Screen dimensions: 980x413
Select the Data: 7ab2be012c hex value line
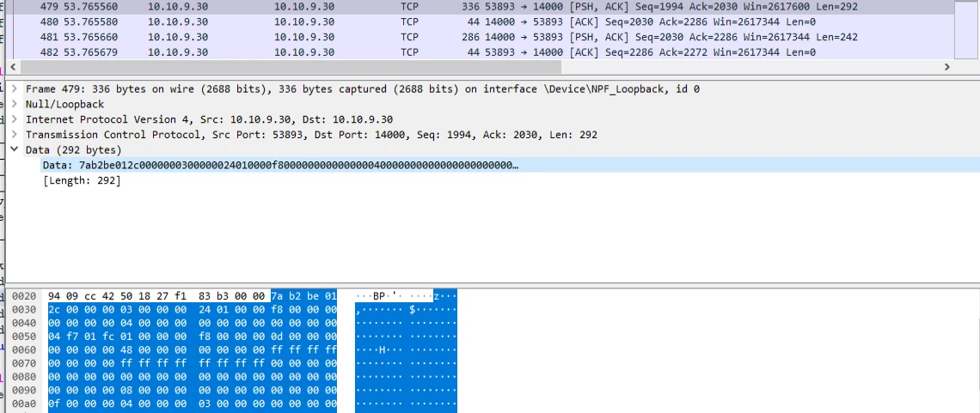pyautogui.click(x=279, y=165)
